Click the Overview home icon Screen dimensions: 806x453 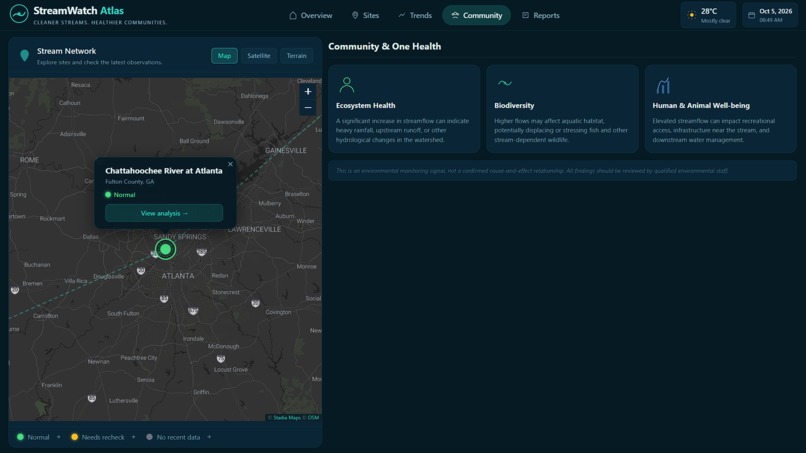293,15
